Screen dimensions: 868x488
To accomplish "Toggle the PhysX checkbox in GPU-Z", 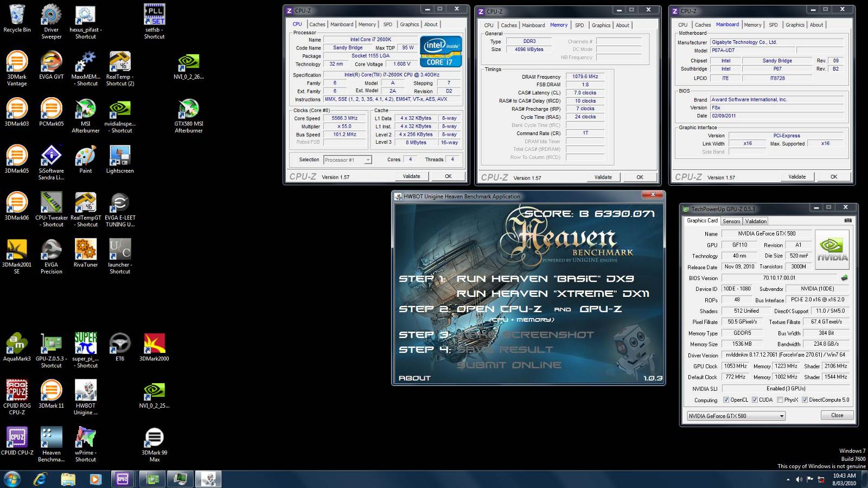I will pyautogui.click(x=780, y=400).
